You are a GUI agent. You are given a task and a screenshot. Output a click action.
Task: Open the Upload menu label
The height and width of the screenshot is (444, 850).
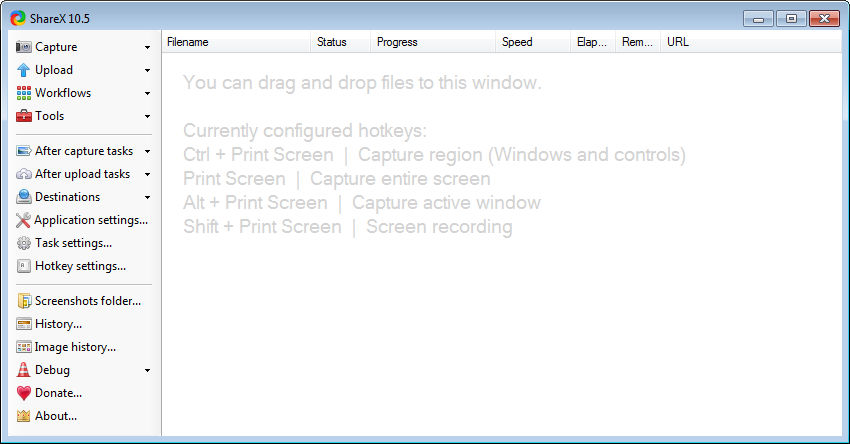point(54,70)
